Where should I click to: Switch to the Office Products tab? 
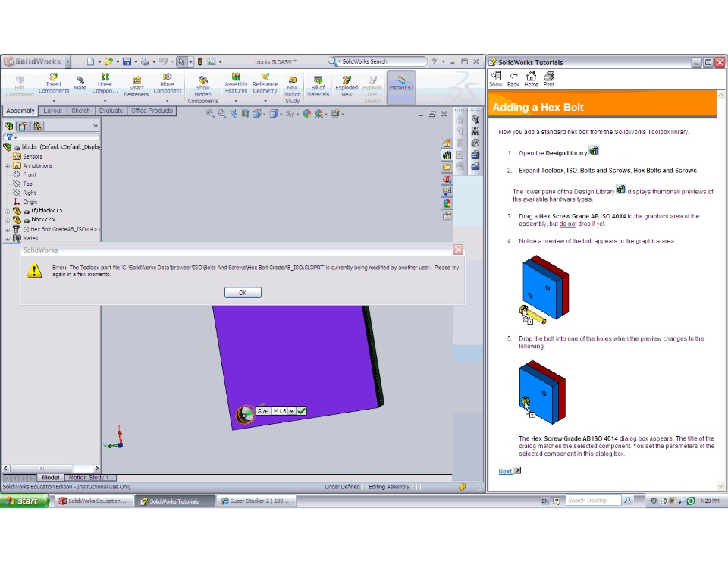pyautogui.click(x=152, y=111)
